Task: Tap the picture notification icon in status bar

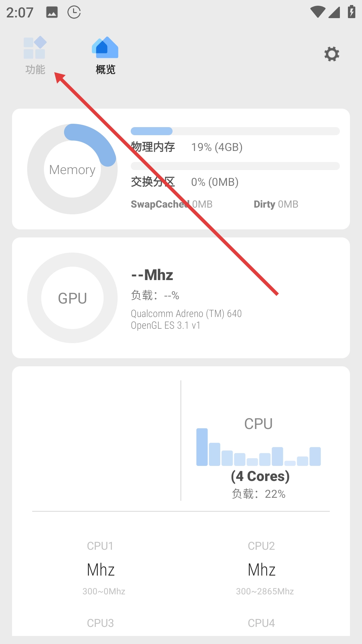Action: click(52, 12)
